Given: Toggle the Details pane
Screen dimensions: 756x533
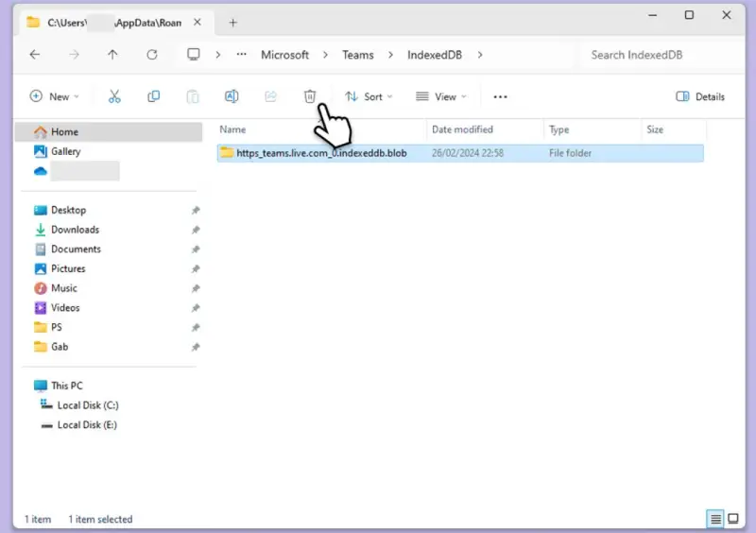Looking at the screenshot, I should click(x=700, y=96).
